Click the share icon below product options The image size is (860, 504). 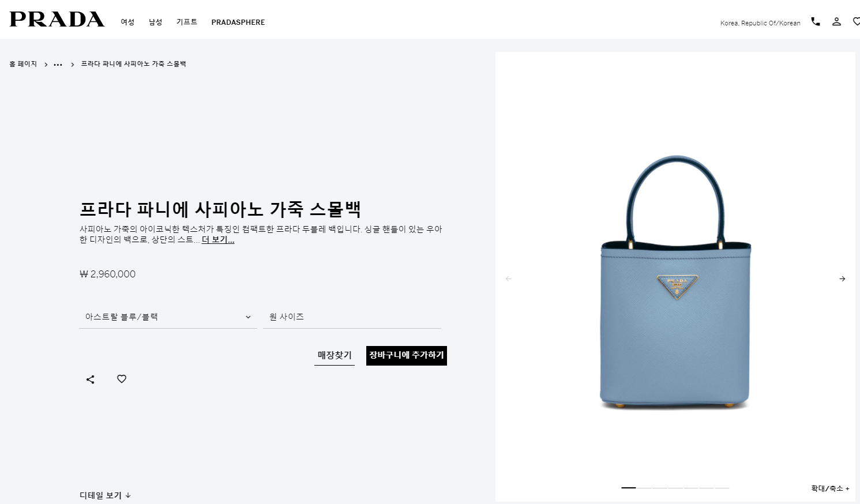90,379
